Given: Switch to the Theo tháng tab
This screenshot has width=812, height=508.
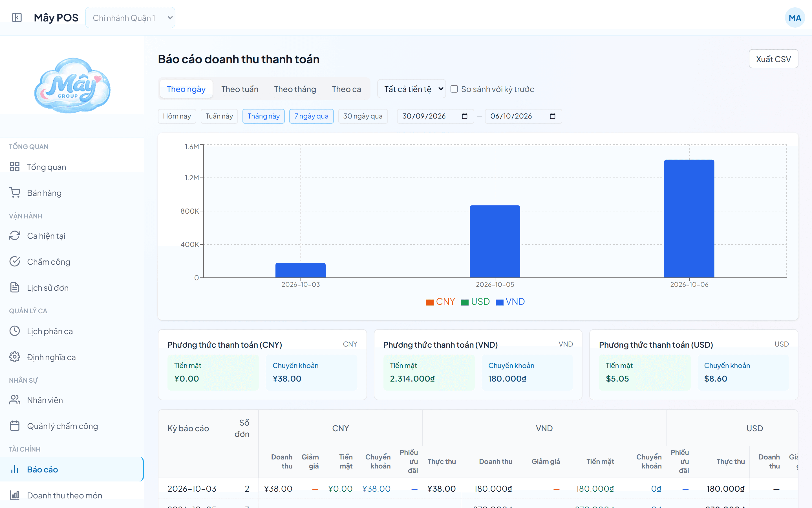Looking at the screenshot, I should (295, 89).
